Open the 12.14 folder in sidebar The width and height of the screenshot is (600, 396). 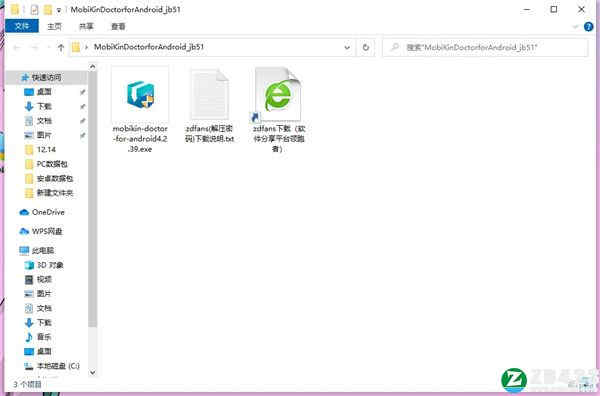pyautogui.click(x=46, y=149)
